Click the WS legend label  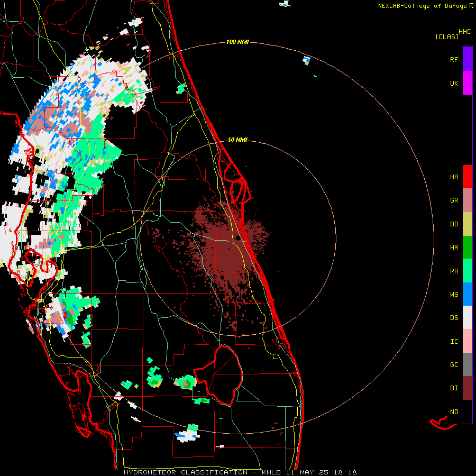(454, 295)
